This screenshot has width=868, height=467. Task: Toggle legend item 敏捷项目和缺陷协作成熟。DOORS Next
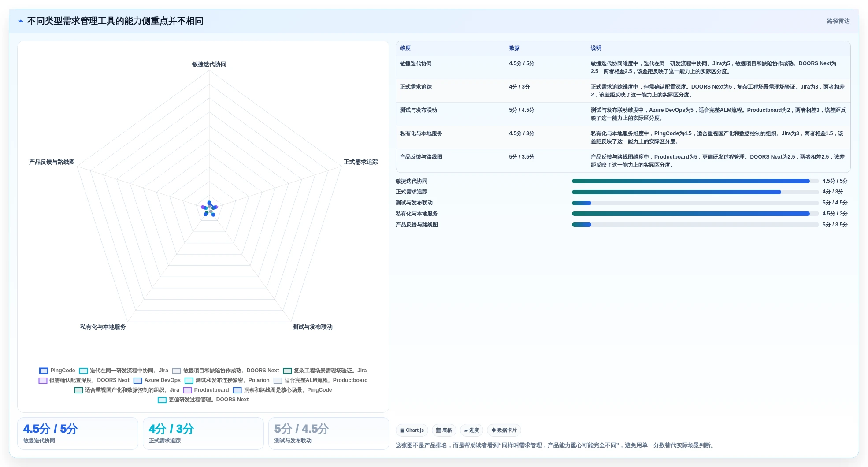point(226,371)
